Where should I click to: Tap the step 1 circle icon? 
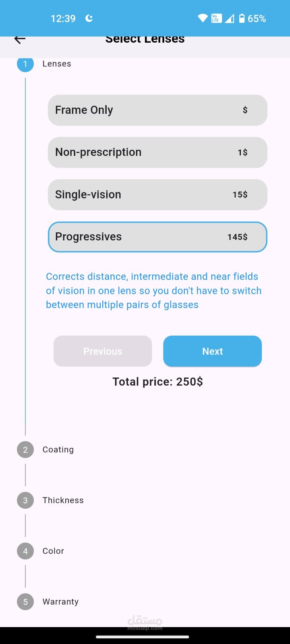click(x=25, y=64)
